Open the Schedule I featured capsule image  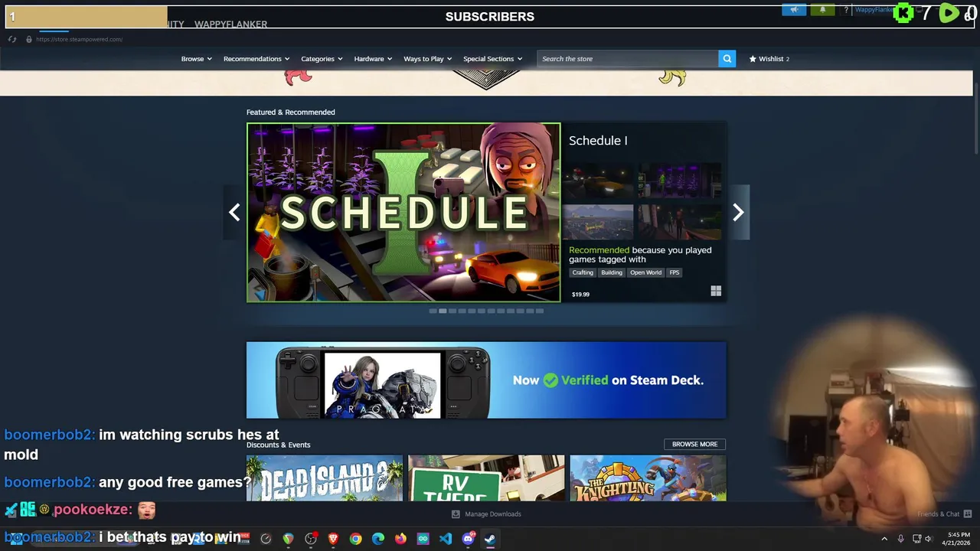403,212
